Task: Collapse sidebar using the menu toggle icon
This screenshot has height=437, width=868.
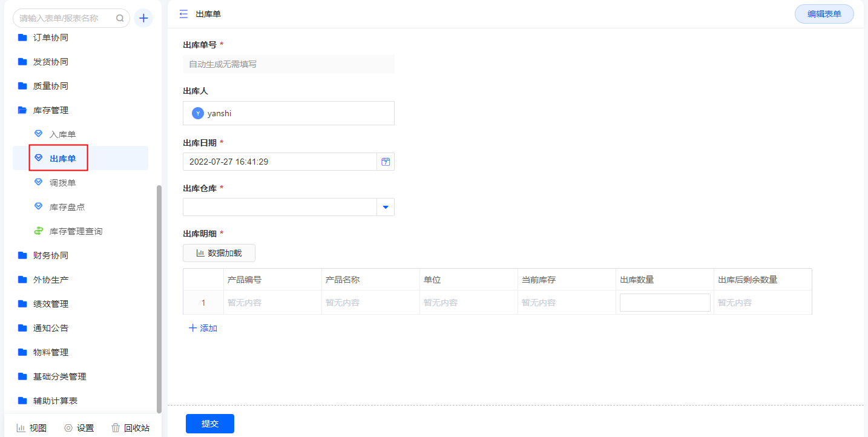Action: (x=183, y=14)
